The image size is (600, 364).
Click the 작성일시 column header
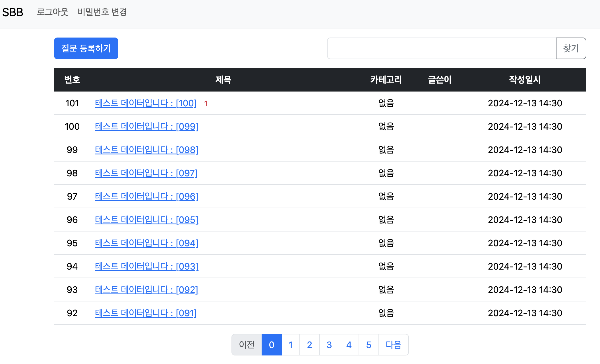(525, 80)
